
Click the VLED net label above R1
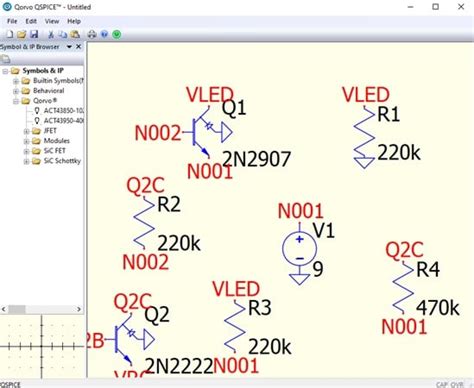click(366, 95)
